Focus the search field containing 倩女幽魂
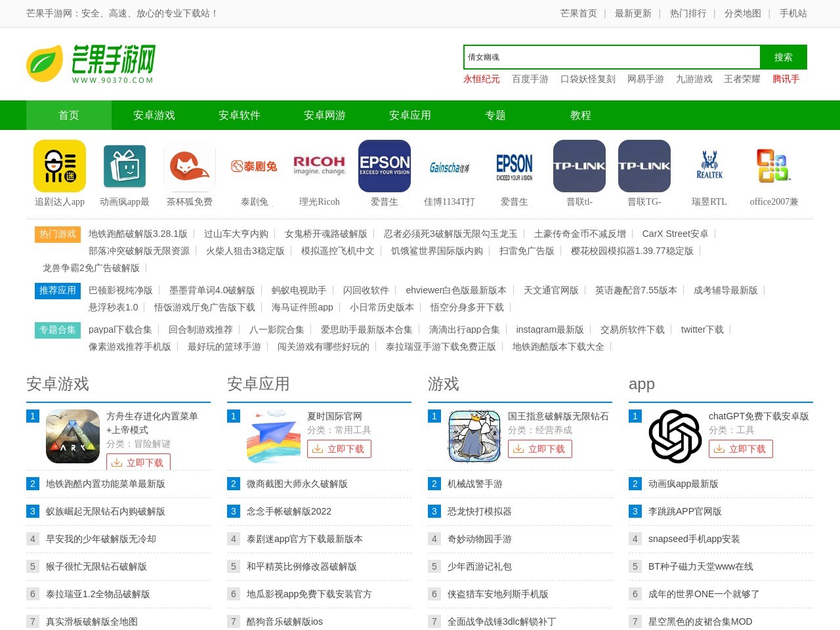This screenshot has height=630, width=840. click(x=612, y=57)
